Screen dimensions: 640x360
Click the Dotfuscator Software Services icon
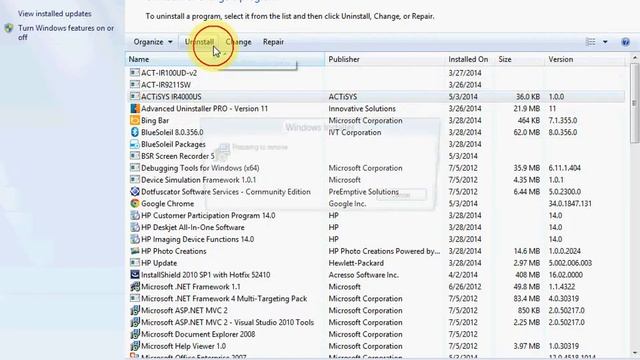[135, 191]
